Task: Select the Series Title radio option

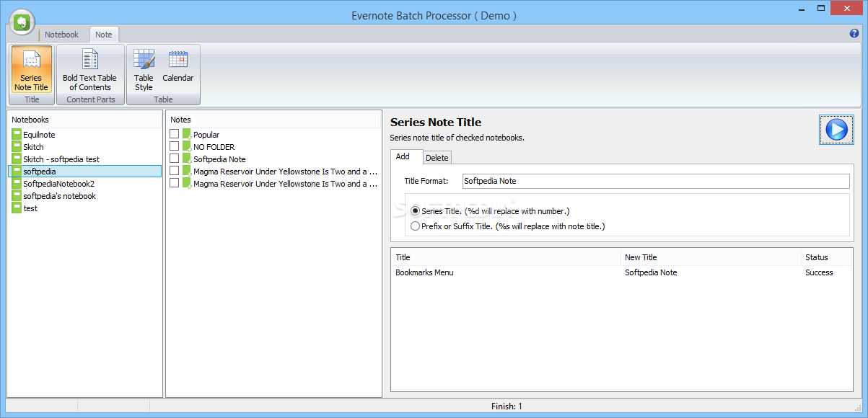Action: click(x=415, y=211)
